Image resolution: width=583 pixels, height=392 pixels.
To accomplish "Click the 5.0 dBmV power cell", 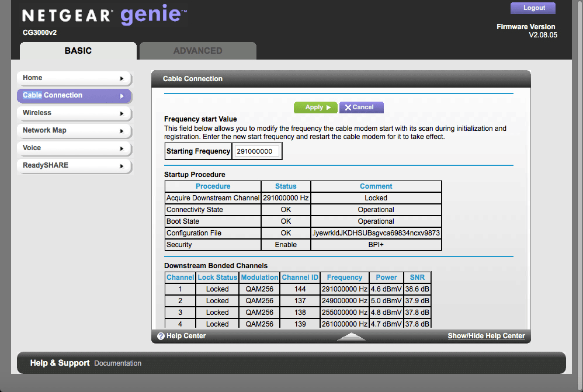I will 386,301.
